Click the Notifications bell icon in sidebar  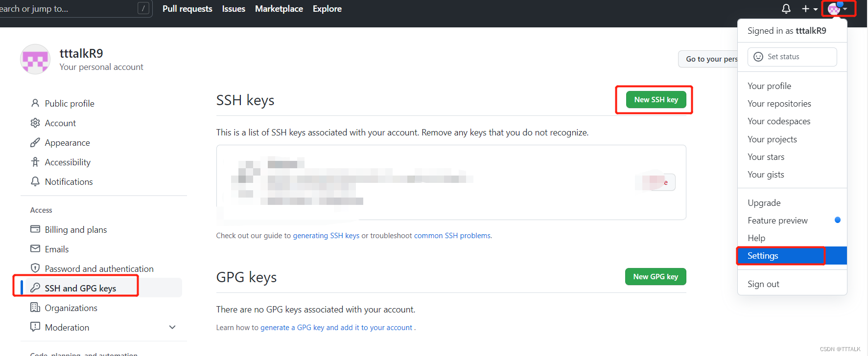(x=35, y=181)
